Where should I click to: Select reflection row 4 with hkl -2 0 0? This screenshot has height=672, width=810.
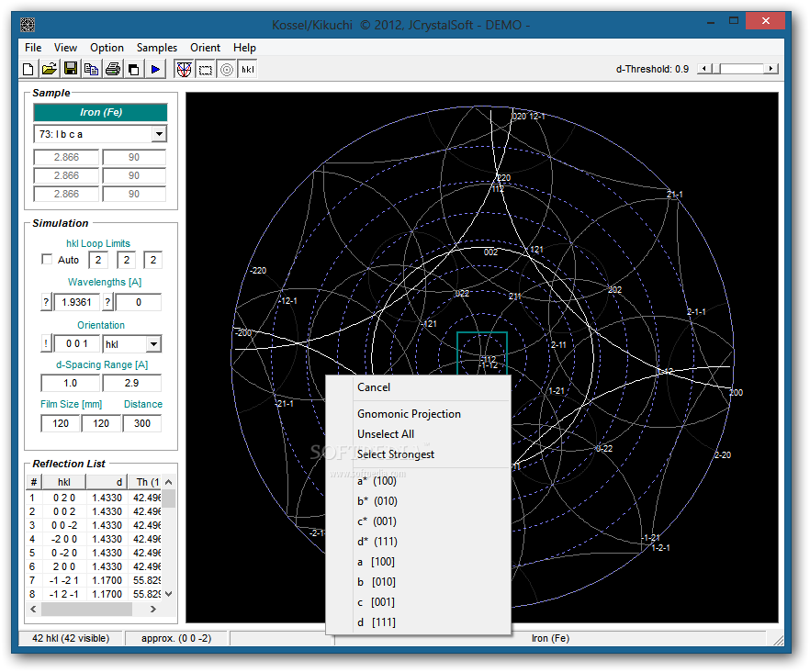pyautogui.click(x=94, y=539)
